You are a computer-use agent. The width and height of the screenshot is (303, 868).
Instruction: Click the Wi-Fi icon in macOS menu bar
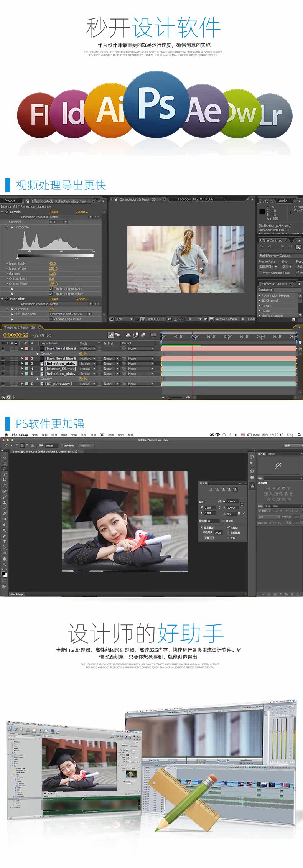click(217, 435)
